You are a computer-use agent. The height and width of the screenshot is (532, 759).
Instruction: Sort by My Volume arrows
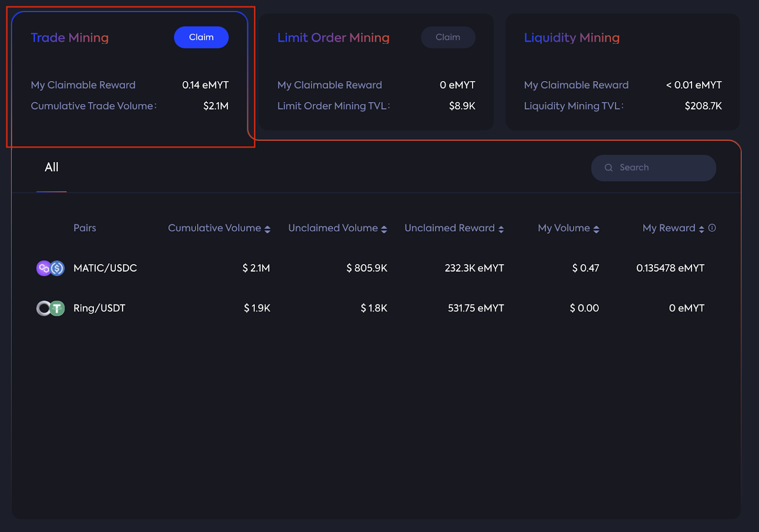(596, 229)
